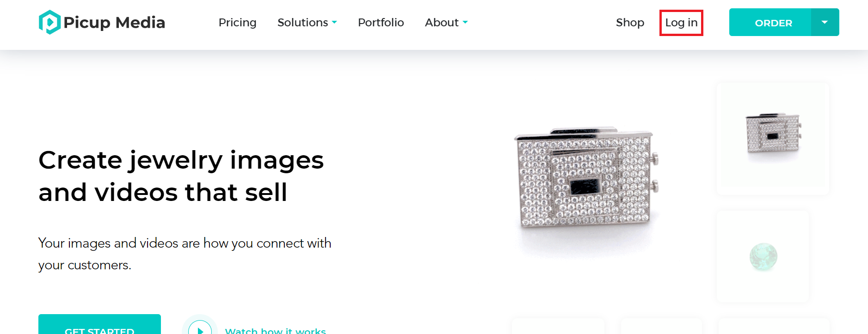
Task: Click the GET STARTED button
Action: [99, 324]
